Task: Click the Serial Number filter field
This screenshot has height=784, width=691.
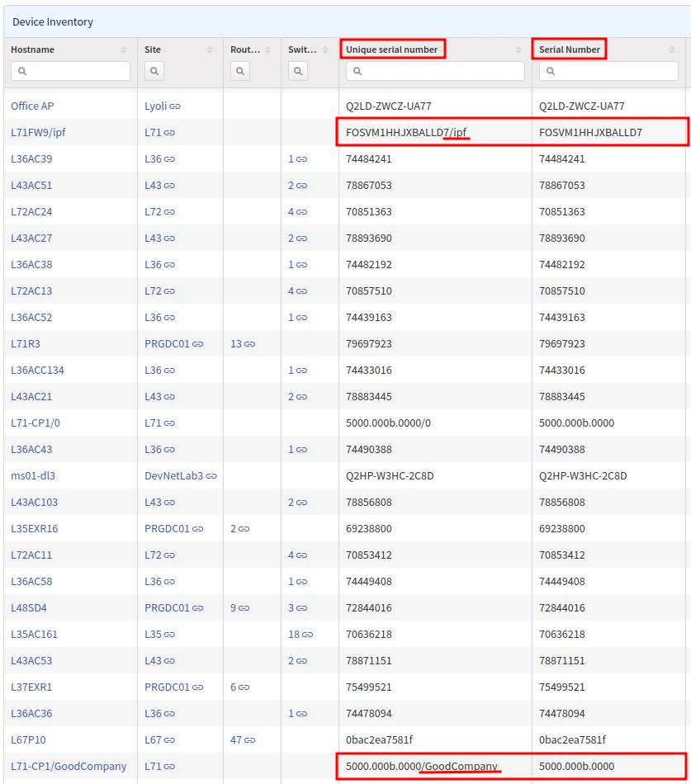Action: [x=608, y=72]
